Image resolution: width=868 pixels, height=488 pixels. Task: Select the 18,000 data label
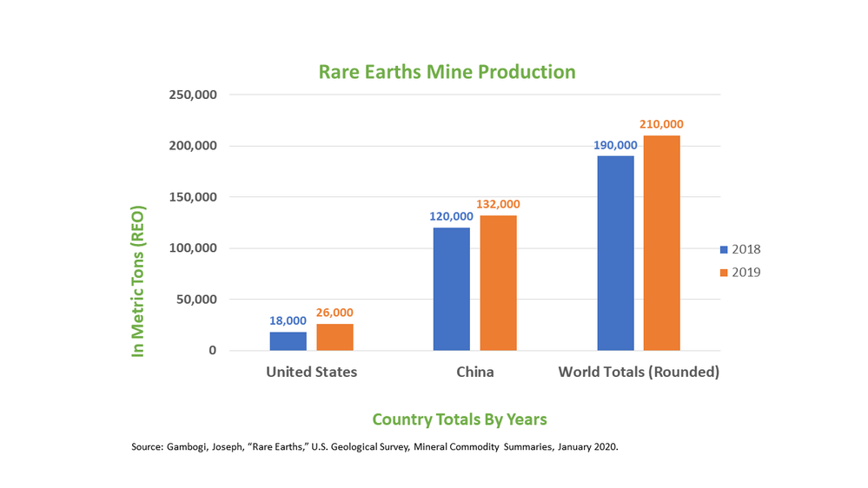click(288, 320)
